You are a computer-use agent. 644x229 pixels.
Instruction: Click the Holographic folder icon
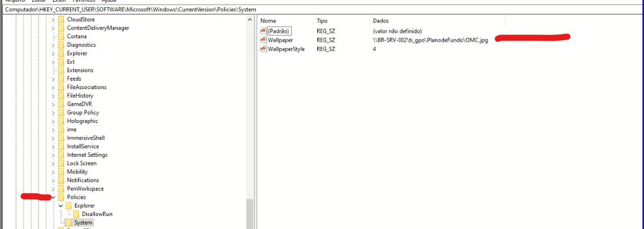tap(61, 121)
